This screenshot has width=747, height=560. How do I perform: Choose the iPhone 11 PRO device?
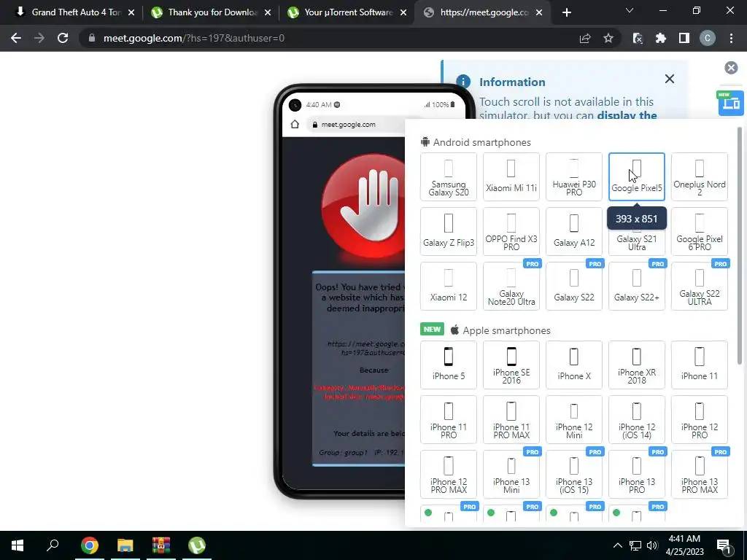coord(449,419)
